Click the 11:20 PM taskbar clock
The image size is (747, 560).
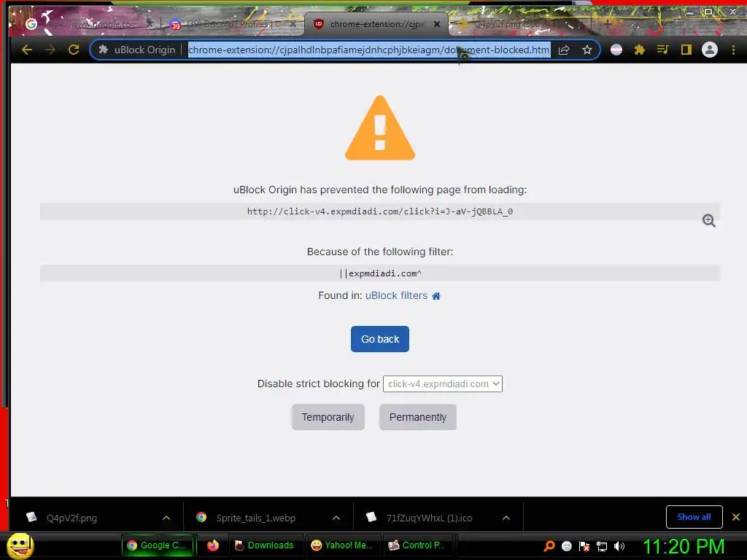tap(684, 546)
